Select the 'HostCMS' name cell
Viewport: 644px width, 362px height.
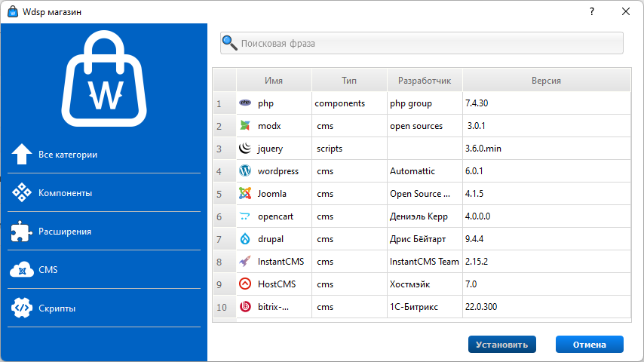point(274,284)
